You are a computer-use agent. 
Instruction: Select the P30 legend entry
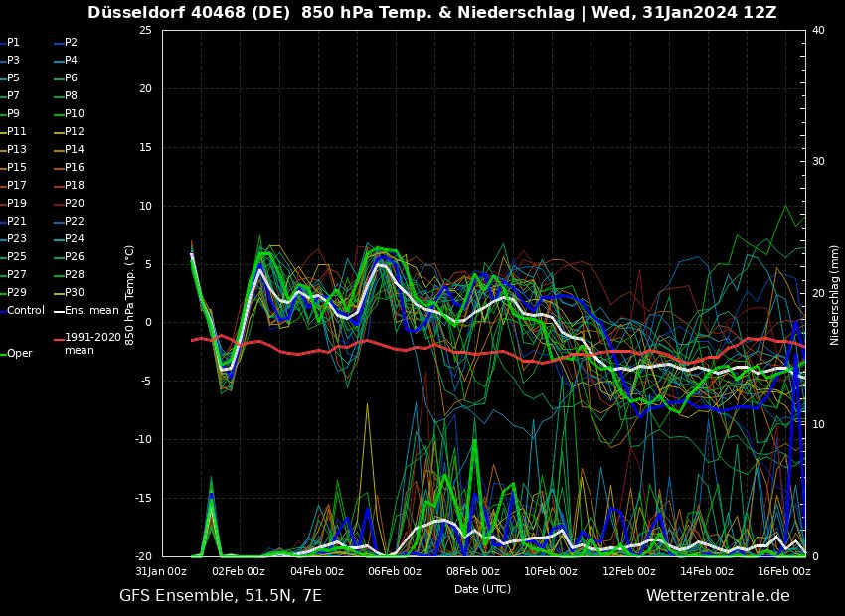74,293
